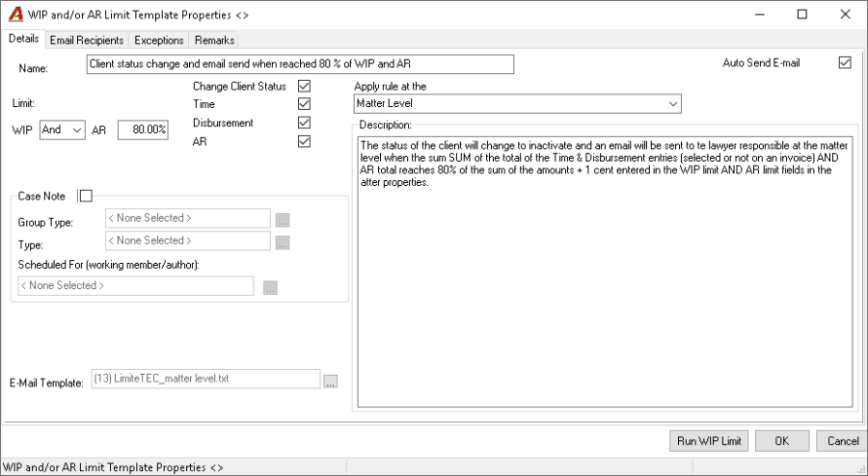Click the 80.00% limit percentage field

coord(143,130)
